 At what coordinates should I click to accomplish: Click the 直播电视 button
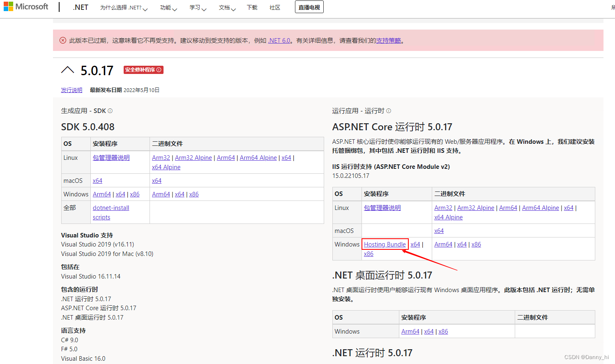309,7
